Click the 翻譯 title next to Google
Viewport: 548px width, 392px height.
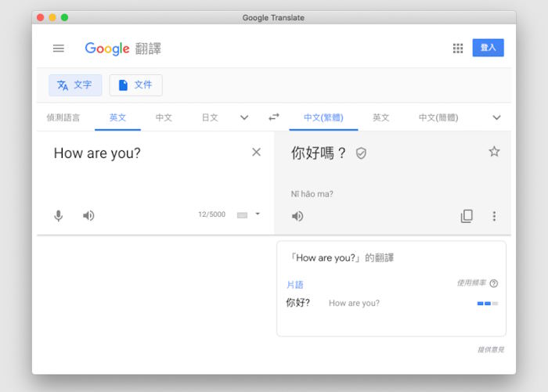(x=148, y=49)
